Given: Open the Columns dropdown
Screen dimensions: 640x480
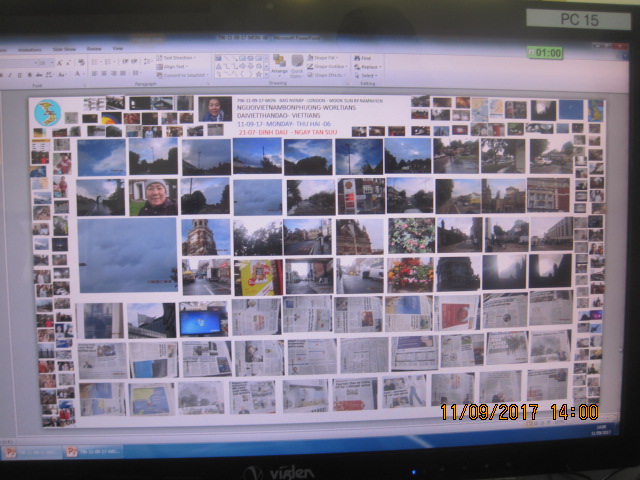Looking at the screenshot, I should pos(136,73).
